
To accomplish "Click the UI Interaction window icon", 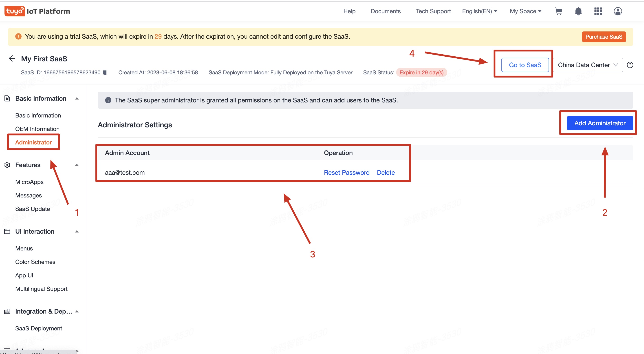I will pos(7,232).
